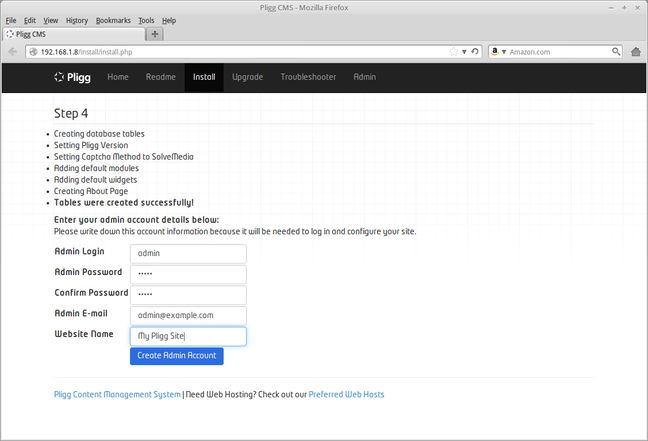Click the back arrow button in Firefox
The width and height of the screenshot is (648, 441).
click(x=12, y=52)
